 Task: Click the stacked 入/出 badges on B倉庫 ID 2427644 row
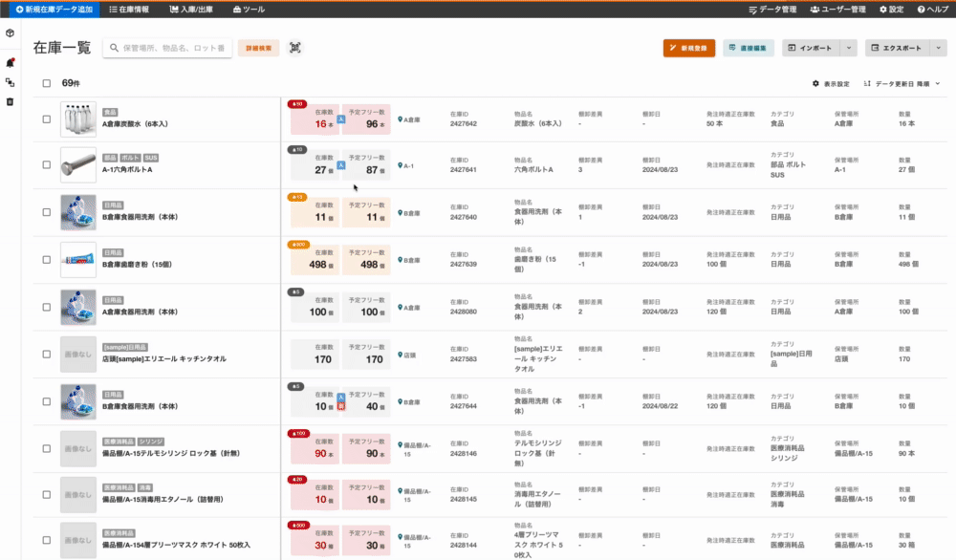341,401
